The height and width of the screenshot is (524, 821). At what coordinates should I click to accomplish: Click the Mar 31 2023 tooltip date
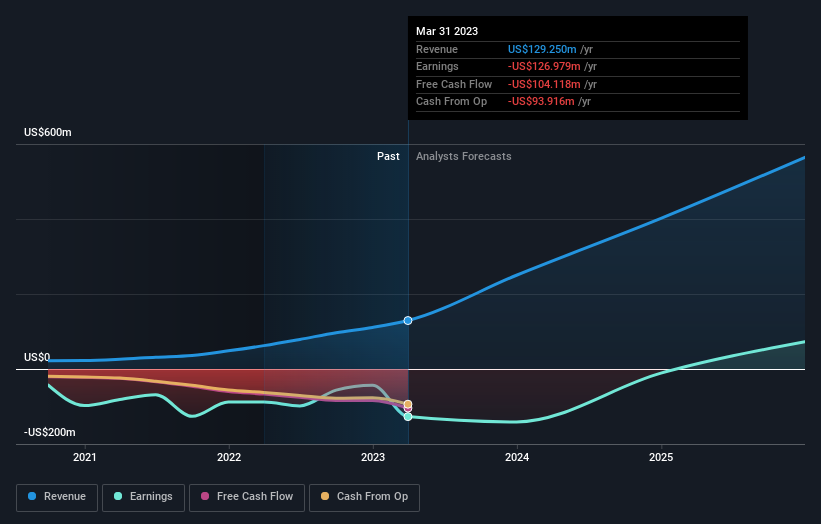447,31
